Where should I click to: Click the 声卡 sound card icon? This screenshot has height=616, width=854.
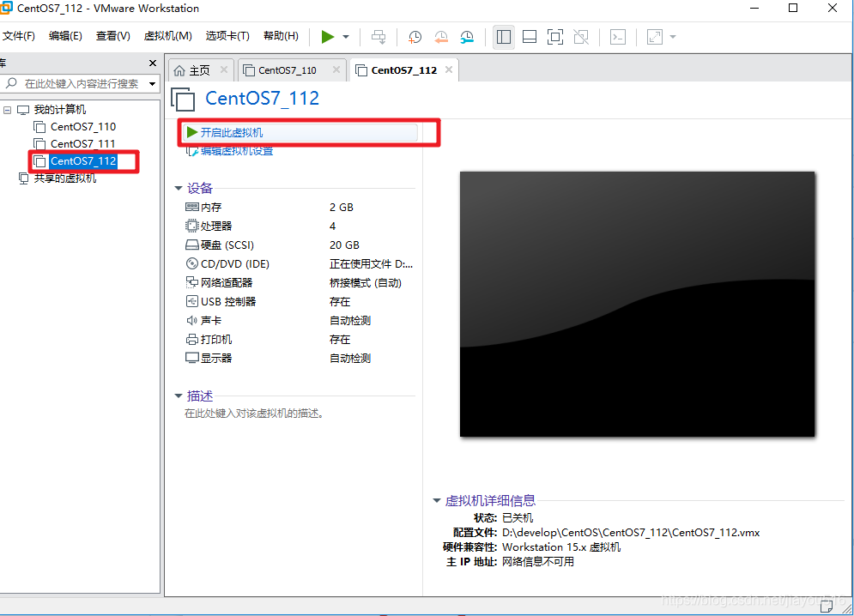191,320
